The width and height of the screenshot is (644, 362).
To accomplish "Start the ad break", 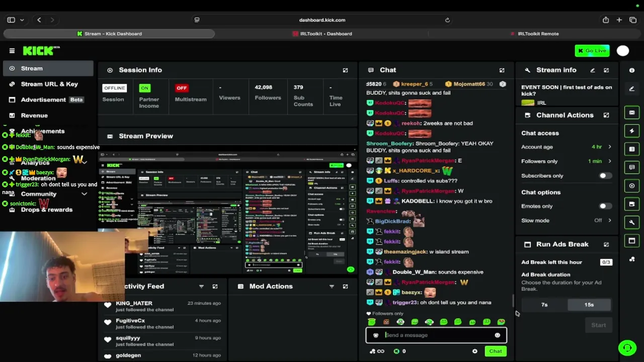I will (598, 325).
